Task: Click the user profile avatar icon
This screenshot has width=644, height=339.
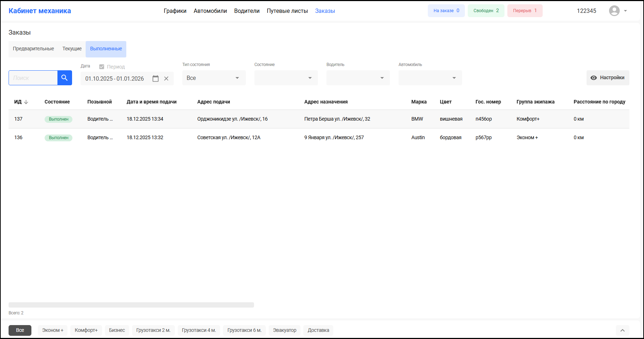Action: pos(614,11)
